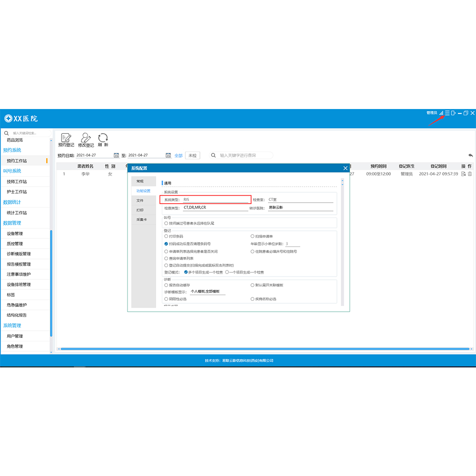Click the logout icon in title bar
The image size is (476, 476).
pos(454,113)
